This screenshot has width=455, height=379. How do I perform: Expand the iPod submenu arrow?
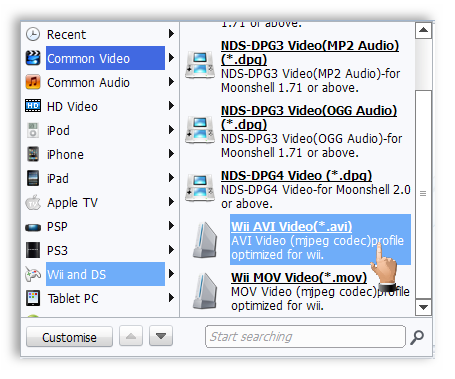pos(171,130)
